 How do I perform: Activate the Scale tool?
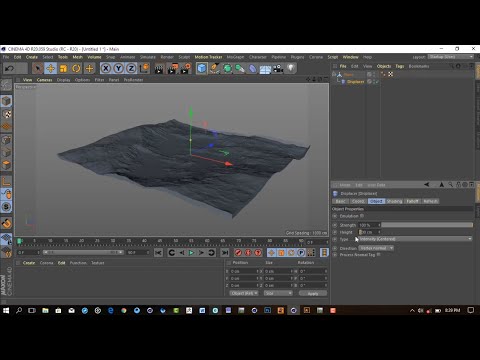[x=63, y=68]
